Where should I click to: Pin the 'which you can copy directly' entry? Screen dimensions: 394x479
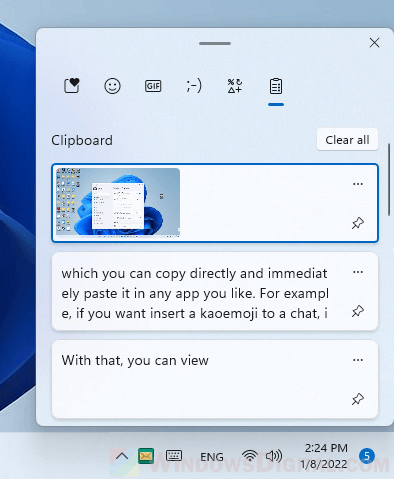point(358,311)
